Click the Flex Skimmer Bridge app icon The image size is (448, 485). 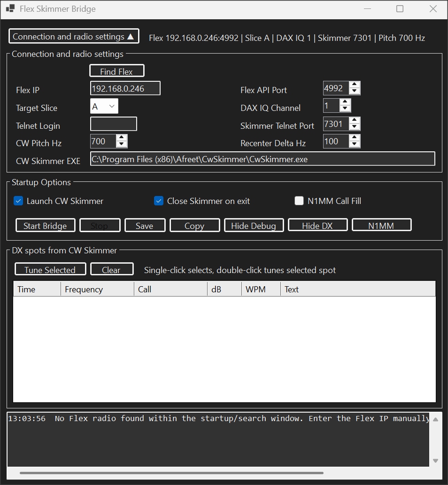click(x=10, y=8)
